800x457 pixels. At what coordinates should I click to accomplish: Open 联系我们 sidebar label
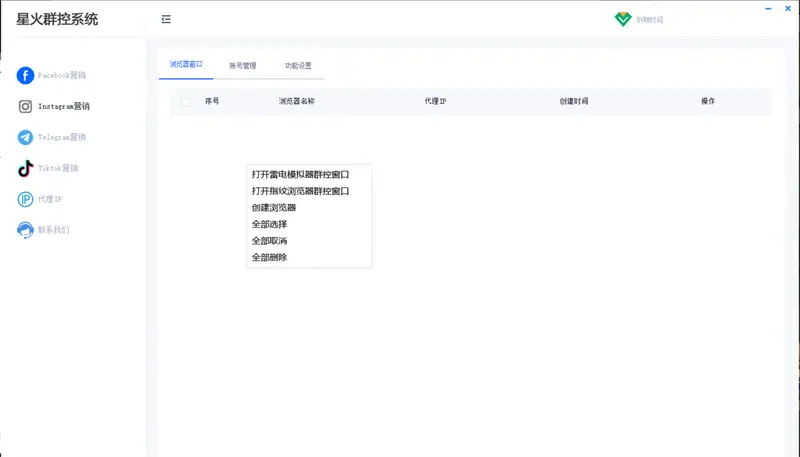coord(54,230)
